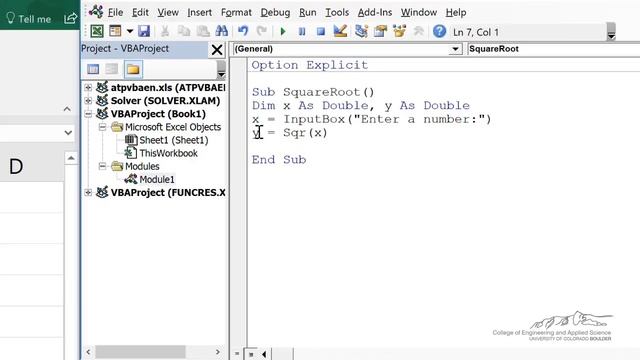This screenshot has height=360, width=640.
Task: Toggle Folders view in Project pane
Action: coord(133,69)
